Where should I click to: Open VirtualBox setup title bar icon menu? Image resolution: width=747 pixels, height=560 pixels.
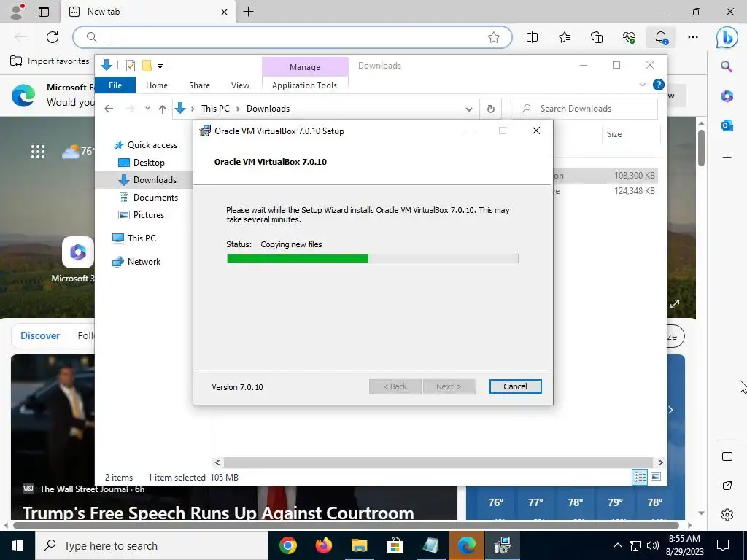pyautogui.click(x=205, y=131)
